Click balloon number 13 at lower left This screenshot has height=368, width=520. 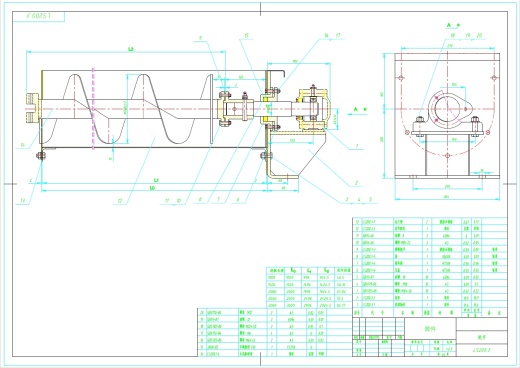(22, 200)
